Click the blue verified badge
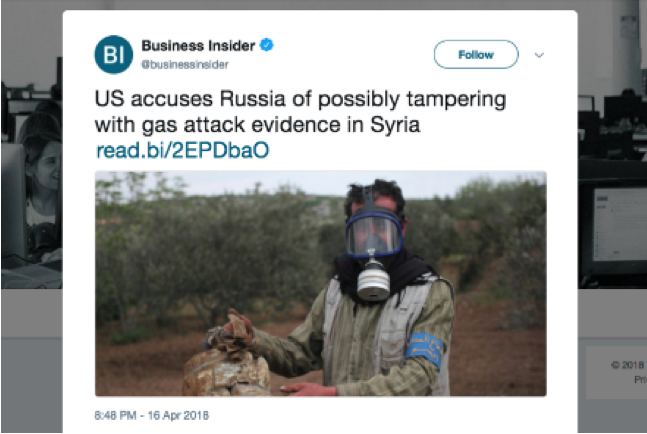The width and height of the screenshot is (647, 434). 267,45
